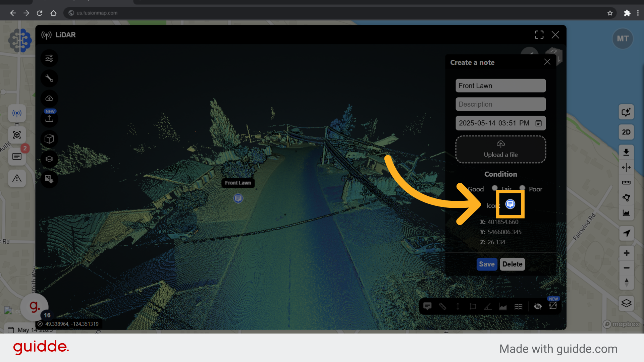
Task: Save the note
Action: pos(487,264)
